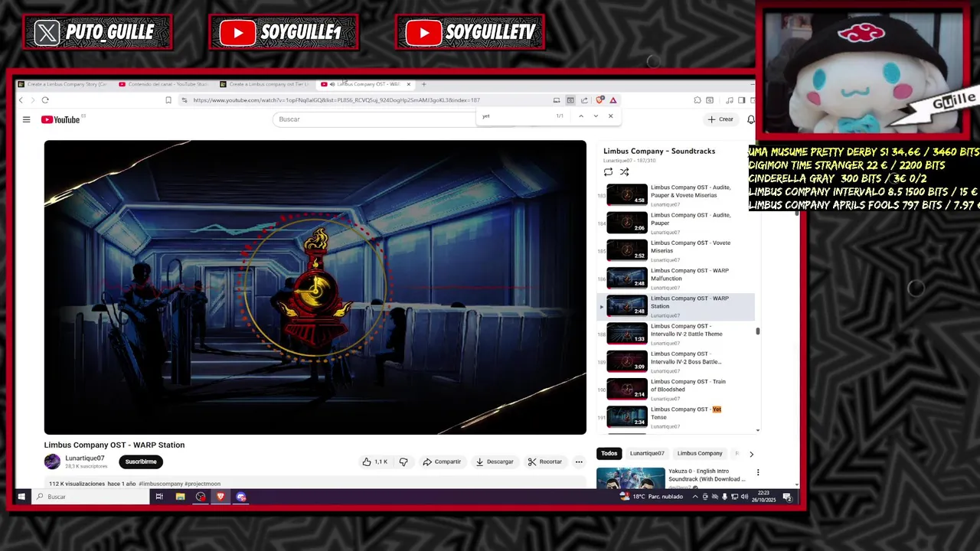
Task: Play 'Audite, Pauper & Vovete Miserias' playlist item
Action: click(675, 195)
